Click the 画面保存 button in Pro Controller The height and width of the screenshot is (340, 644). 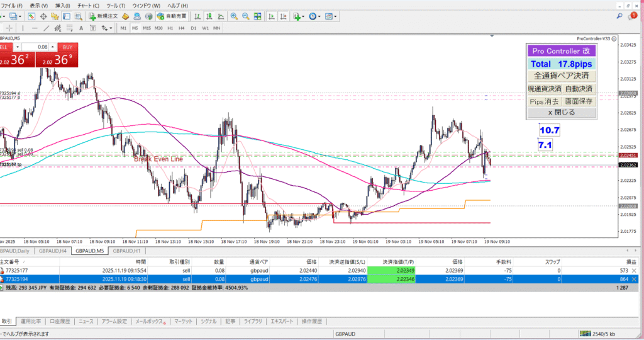coord(579,101)
